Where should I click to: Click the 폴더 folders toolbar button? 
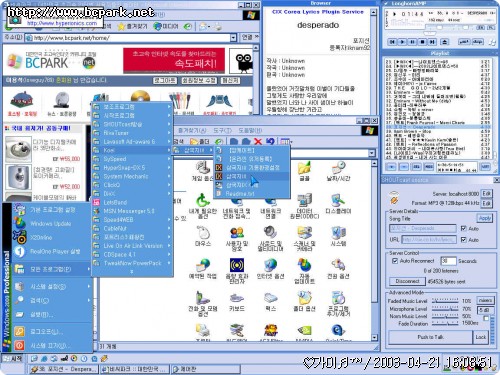200,142
